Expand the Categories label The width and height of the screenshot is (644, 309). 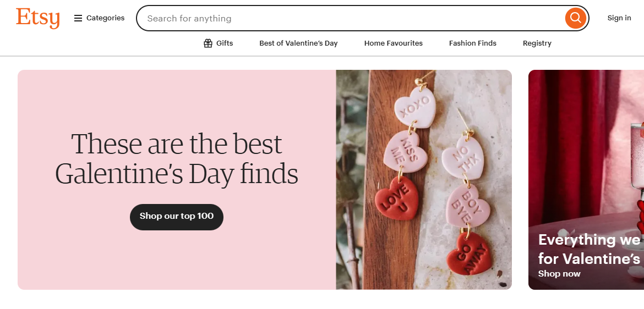106,18
